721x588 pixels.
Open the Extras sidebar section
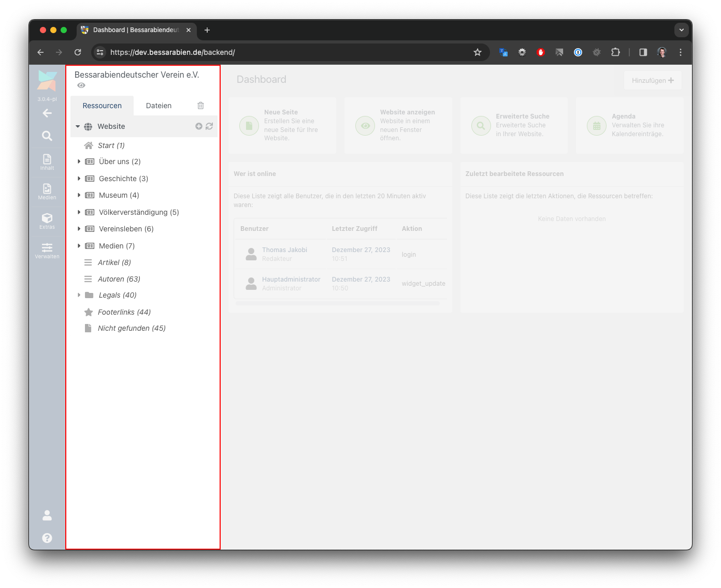[47, 220]
